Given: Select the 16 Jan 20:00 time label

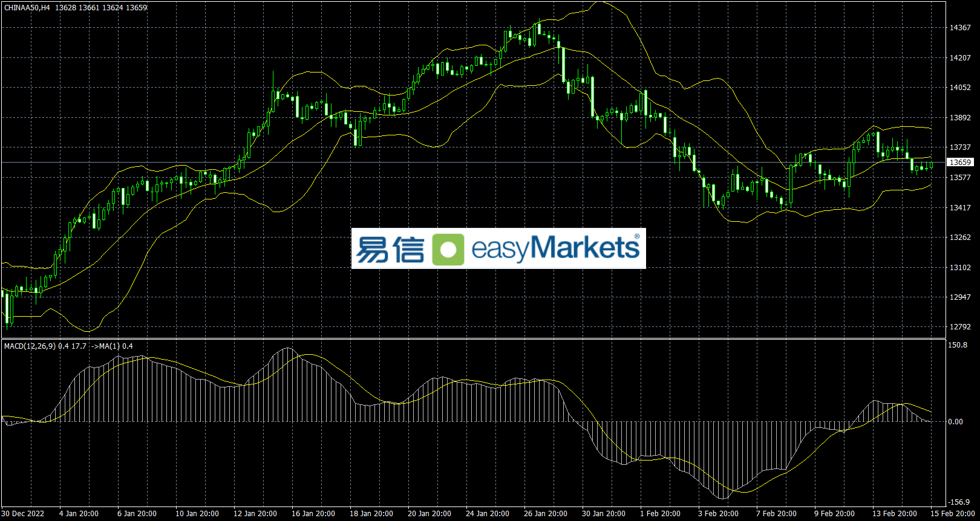Looking at the screenshot, I should pos(313,514).
